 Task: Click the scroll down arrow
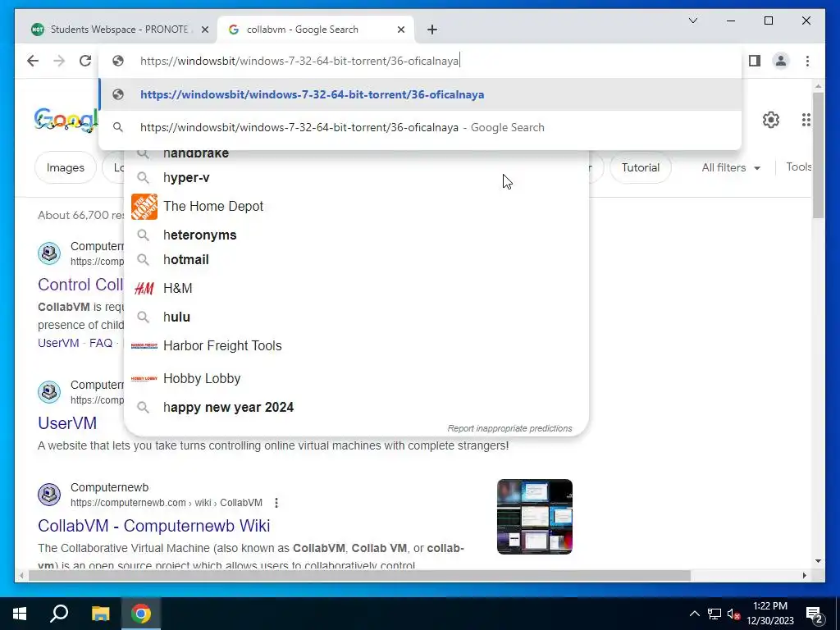coord(818,561)
